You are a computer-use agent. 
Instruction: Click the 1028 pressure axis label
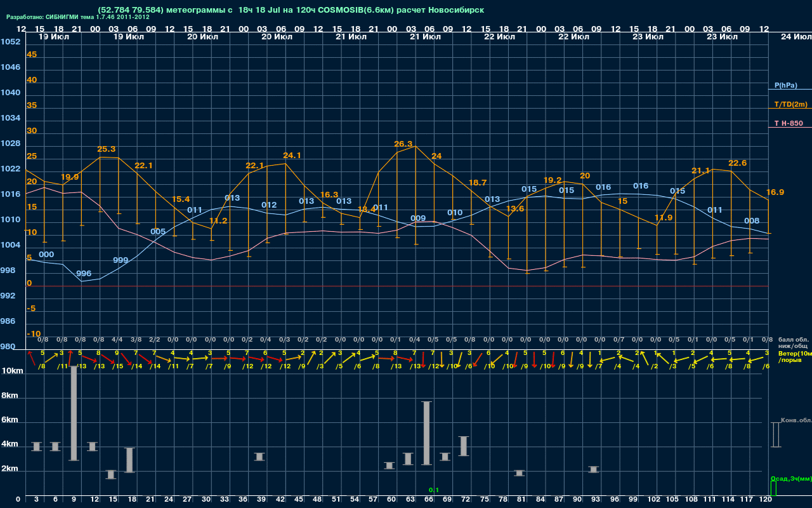pyautogui.click(x=10, y=144)
